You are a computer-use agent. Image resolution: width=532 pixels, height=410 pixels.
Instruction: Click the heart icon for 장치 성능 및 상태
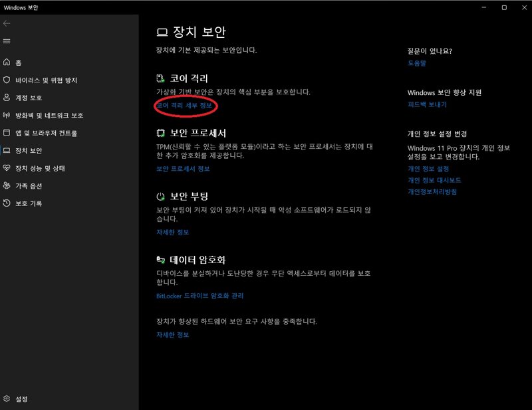[7, 168]
